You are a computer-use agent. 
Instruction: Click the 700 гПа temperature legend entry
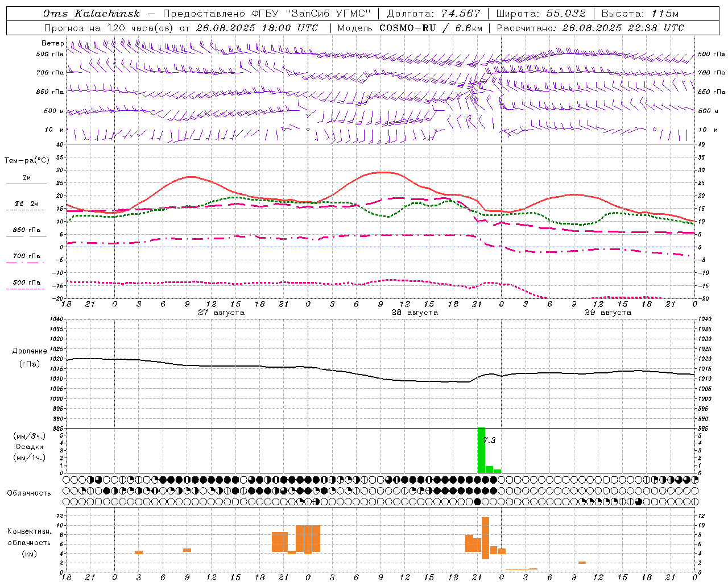click(x=26, y=257)
